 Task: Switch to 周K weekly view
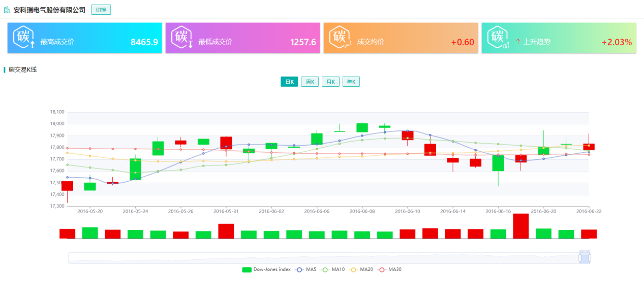tap(310, 82)
